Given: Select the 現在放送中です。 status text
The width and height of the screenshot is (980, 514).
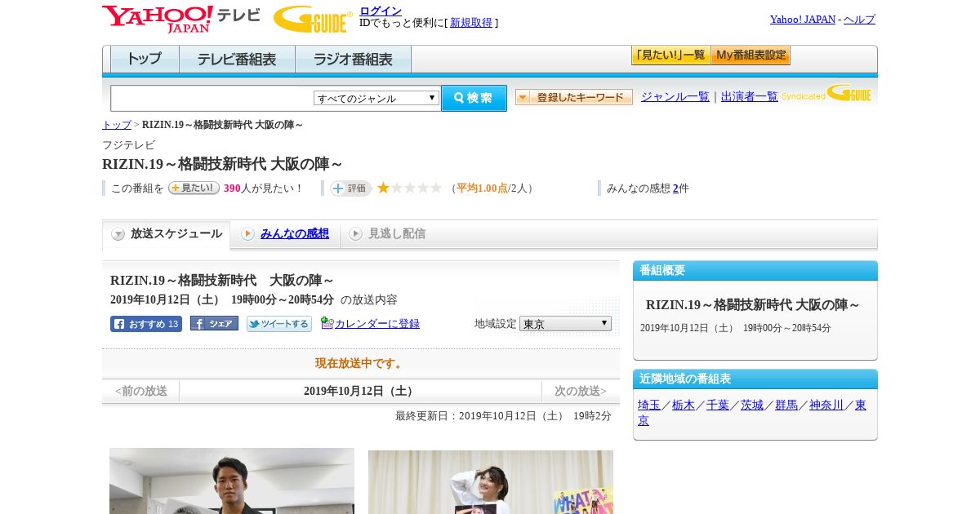Looking at the screenshot, I should [361, 363].
